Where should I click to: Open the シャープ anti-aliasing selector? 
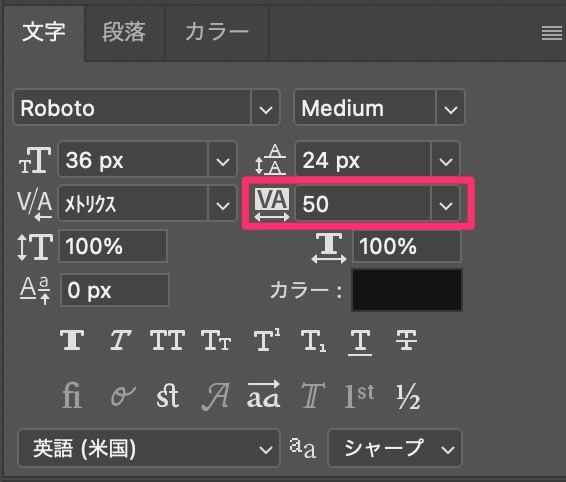[x=395, y=448]
